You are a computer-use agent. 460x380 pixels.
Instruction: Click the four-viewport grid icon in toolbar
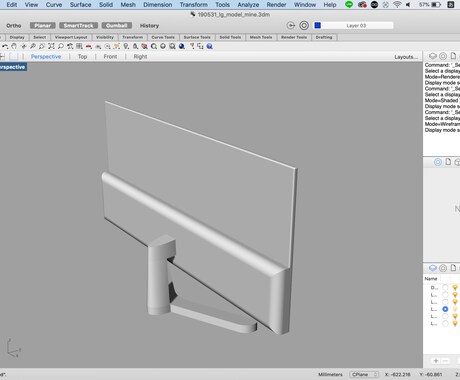tap(79, 46)
